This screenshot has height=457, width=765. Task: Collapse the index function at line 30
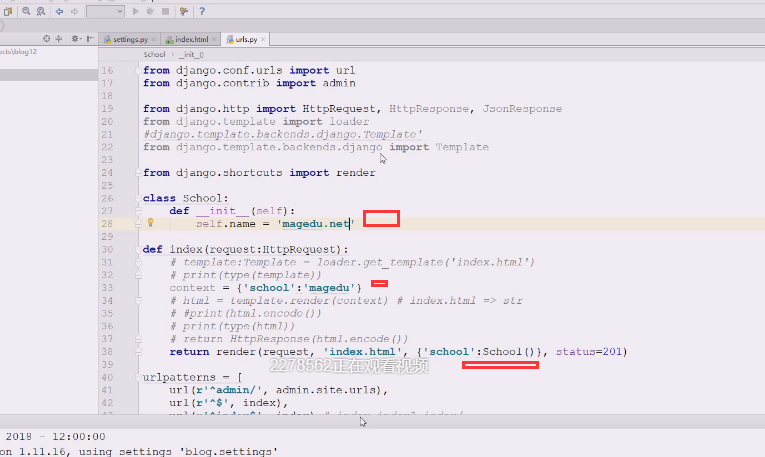tap(139, 249)
